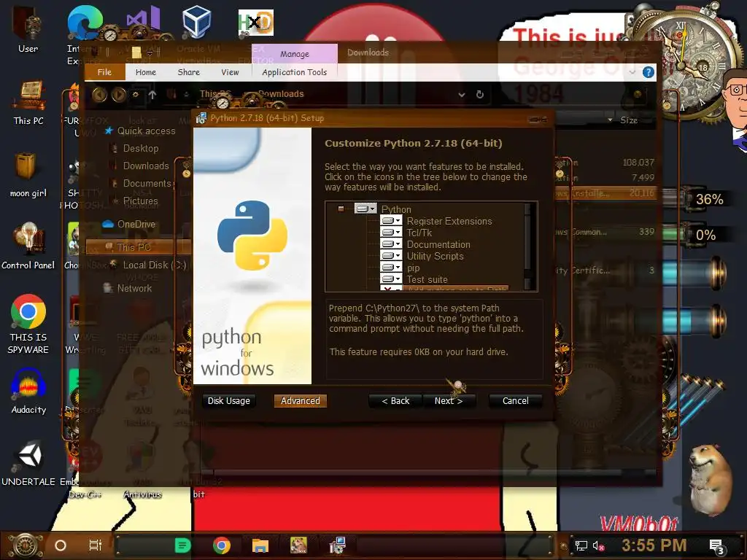747x560 pixels.
Task: Open the File menu in Explorer
Action: click(104, 72)
